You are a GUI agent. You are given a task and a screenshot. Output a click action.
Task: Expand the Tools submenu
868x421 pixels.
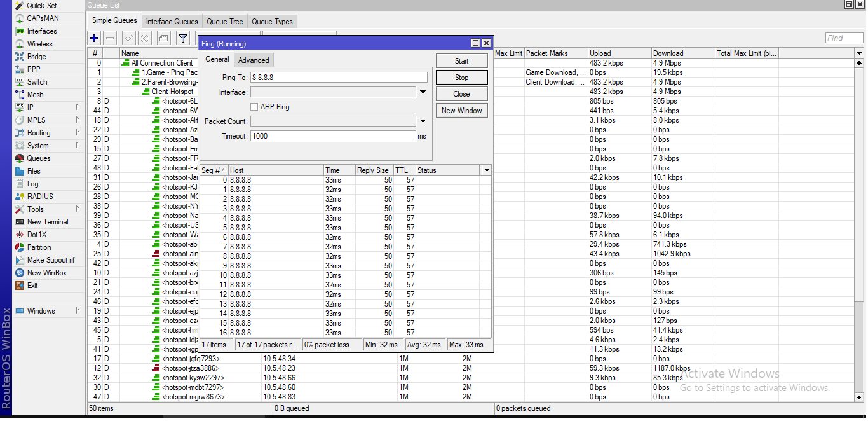(78, 209)
